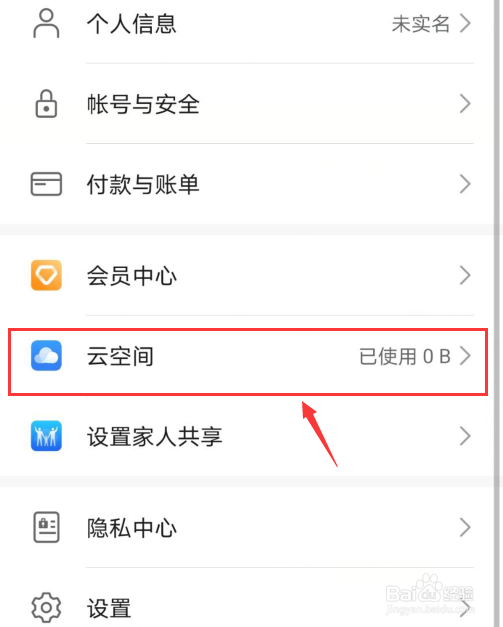Expand 付款与账单 using its chevron arrow
503x627 pixels.
[465, 184]
